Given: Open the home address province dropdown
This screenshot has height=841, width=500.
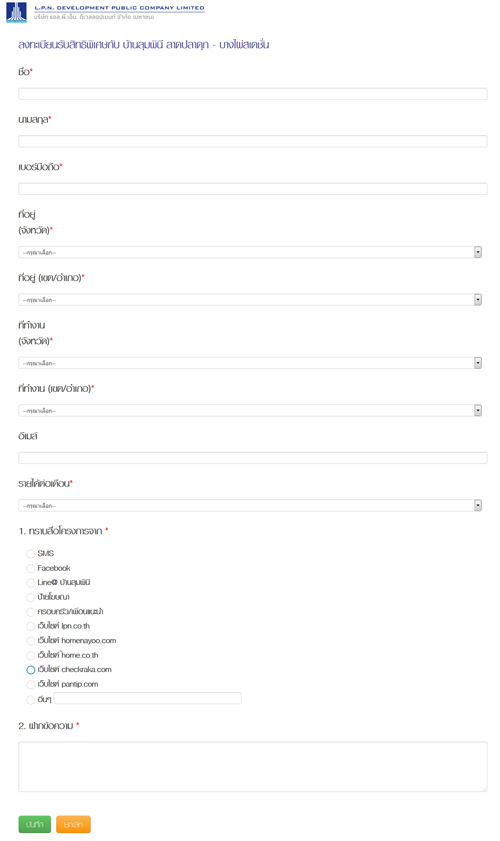Looking at the screenshot, I should tap(250, 252).
